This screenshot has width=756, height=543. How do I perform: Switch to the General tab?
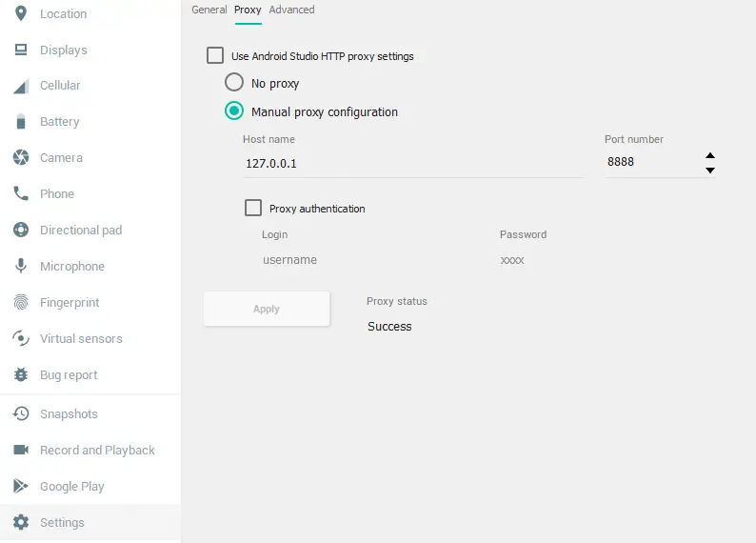pyautogui.click(x=209, y=10)
